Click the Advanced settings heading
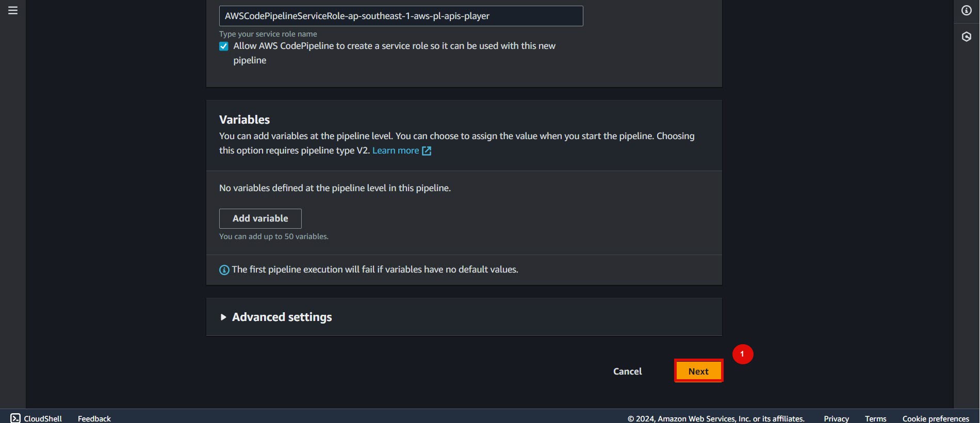Viewport: 980px width, 423px height. (282, 317)
